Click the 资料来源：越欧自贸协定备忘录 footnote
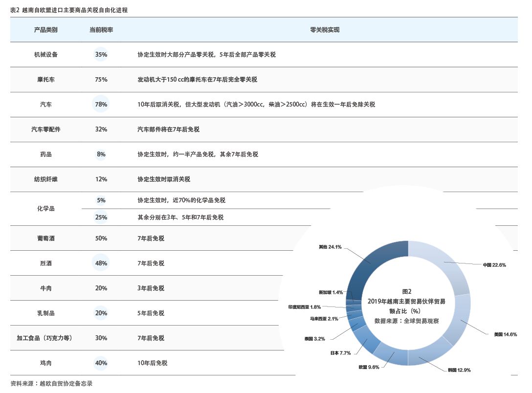Screen dimensions: 532x393 [51, 384]
